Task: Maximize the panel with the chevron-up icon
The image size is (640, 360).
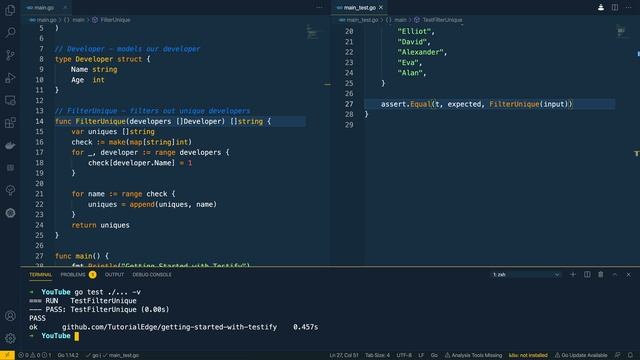Action: [615, 275]
